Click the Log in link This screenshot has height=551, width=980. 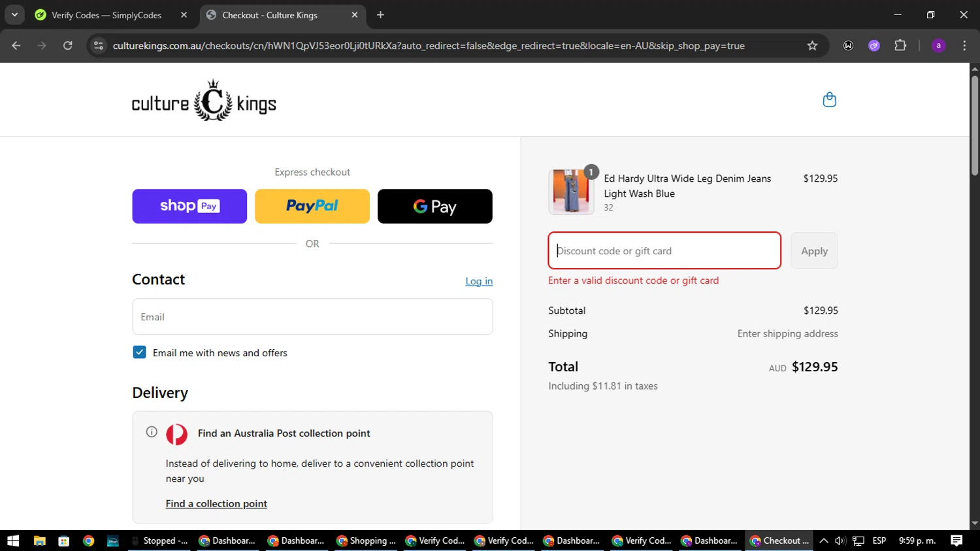(479, 281)
